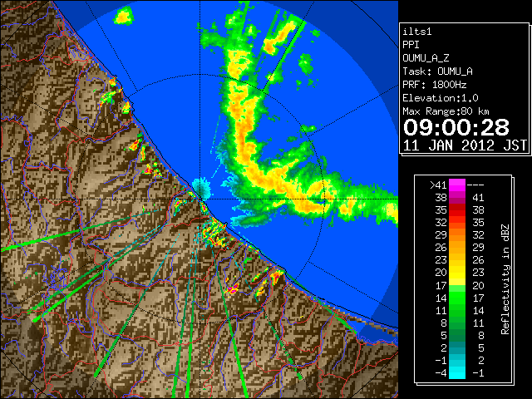Select the 26 to 29 dBZ color band

[x=457, y=248]
